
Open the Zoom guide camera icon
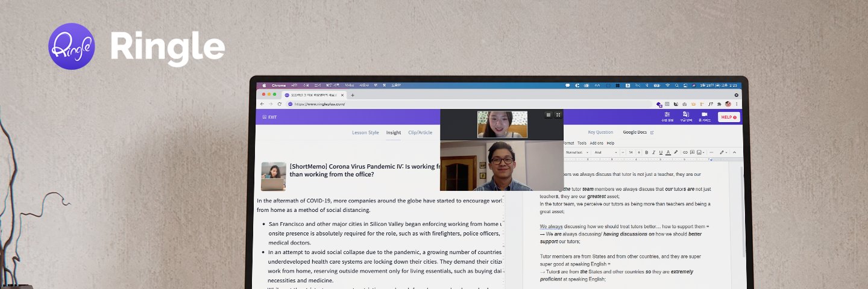click(704, 114)
